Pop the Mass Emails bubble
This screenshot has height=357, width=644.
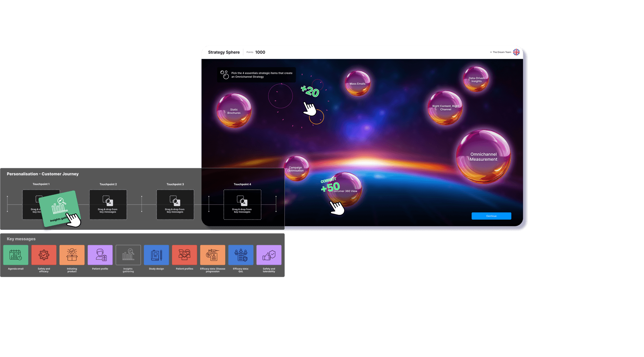click(x=358, y=83)
